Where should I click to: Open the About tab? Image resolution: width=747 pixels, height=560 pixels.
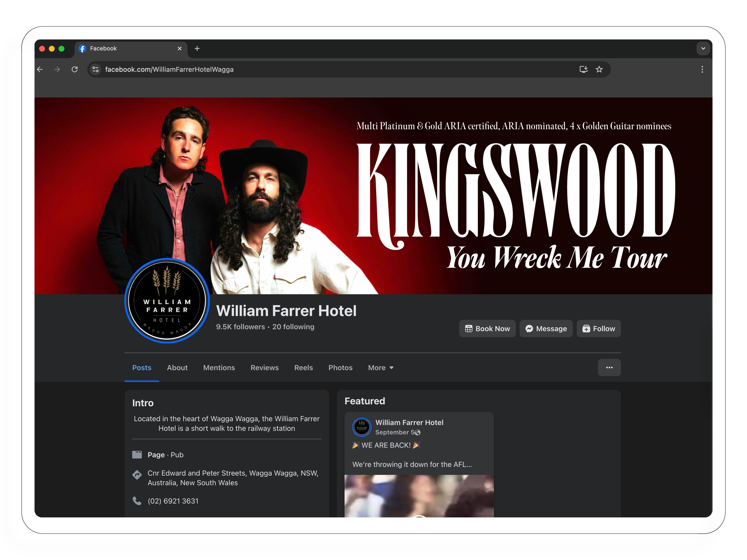click(x=177, y=368)
